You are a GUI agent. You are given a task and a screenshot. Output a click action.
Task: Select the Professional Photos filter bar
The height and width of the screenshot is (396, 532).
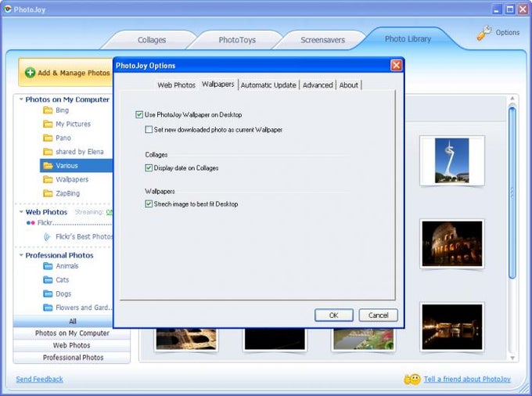click(72, 358)
